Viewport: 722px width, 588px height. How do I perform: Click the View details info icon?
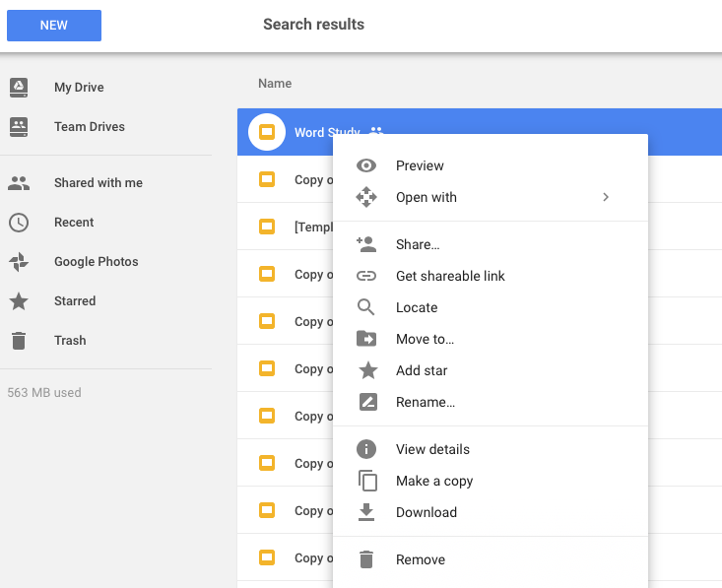[366, 449]
